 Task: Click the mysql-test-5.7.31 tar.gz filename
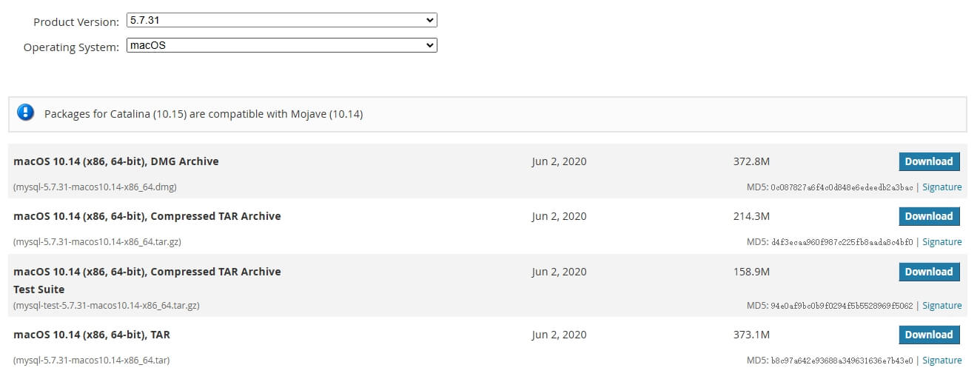(x=107, y=306)
